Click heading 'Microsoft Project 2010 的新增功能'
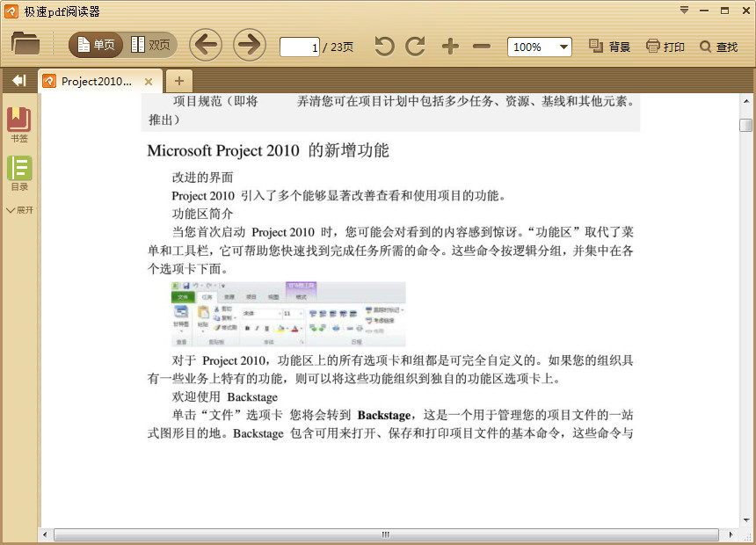The width and height of the screenshot is (756, 545). pos(268,150)
